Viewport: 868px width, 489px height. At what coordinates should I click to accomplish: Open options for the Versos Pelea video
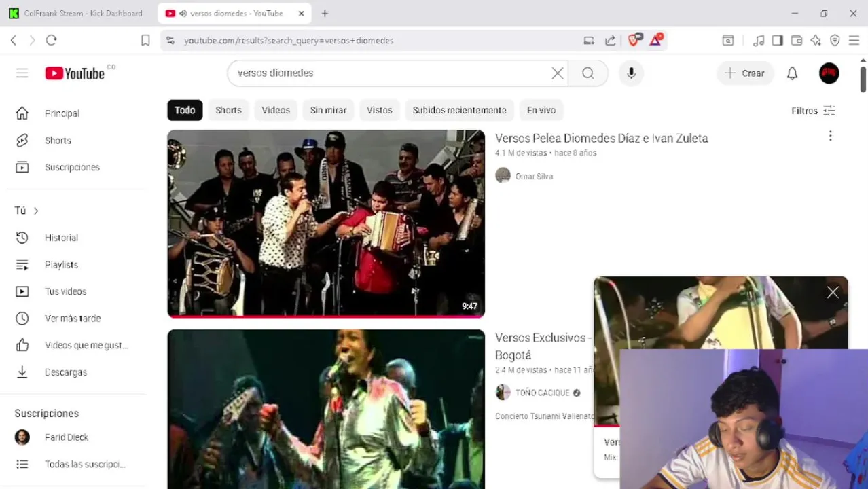[x=830, y=137]
